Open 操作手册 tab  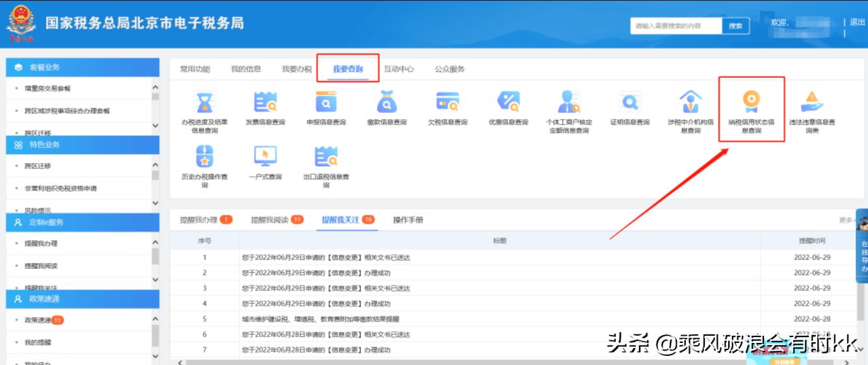click(408, 220)
